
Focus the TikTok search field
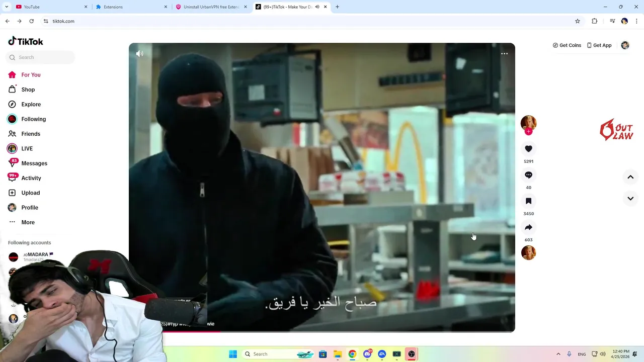point(40,57)
